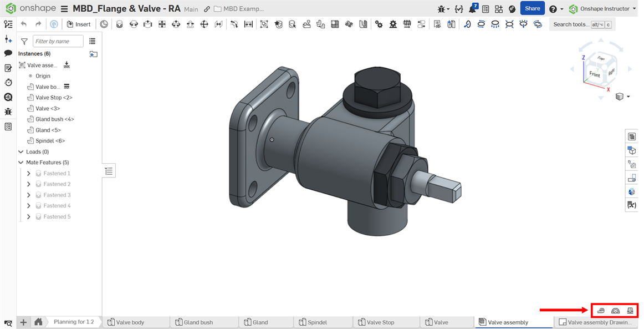The height and width of the screenshot is (329, 644).
Task: Click the Filter by name input field
Action: coord(58,41)
